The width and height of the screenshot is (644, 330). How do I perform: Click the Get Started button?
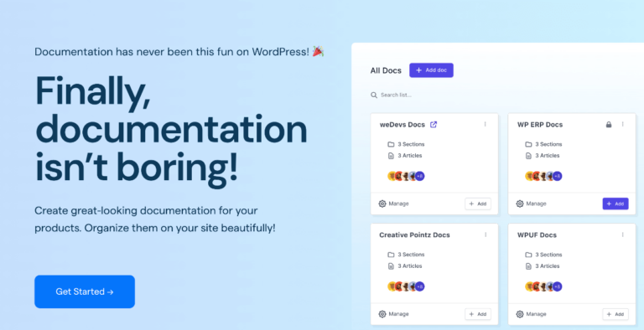click(85, 291)
